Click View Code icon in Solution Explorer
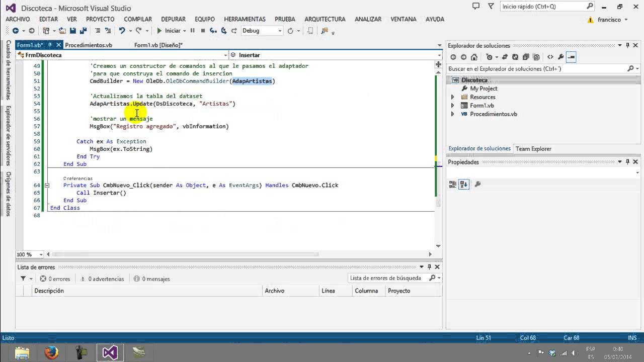 click(x=550, y=57)
